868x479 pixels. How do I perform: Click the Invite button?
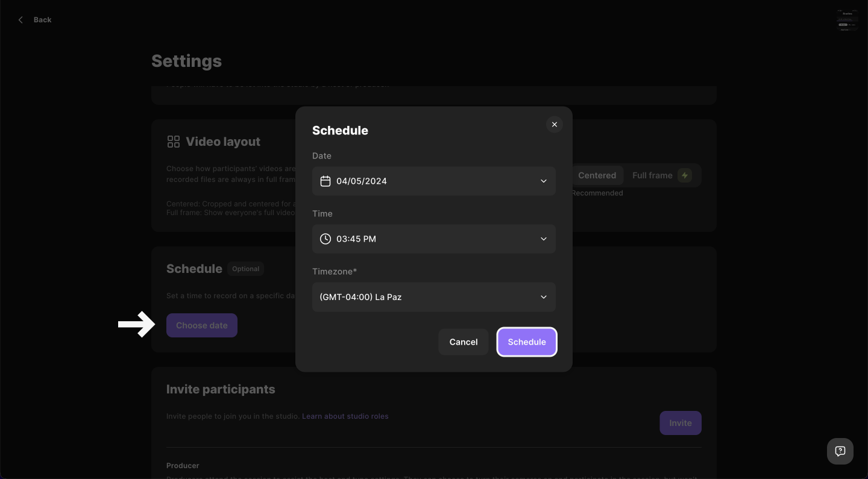[x=681, y=423]
